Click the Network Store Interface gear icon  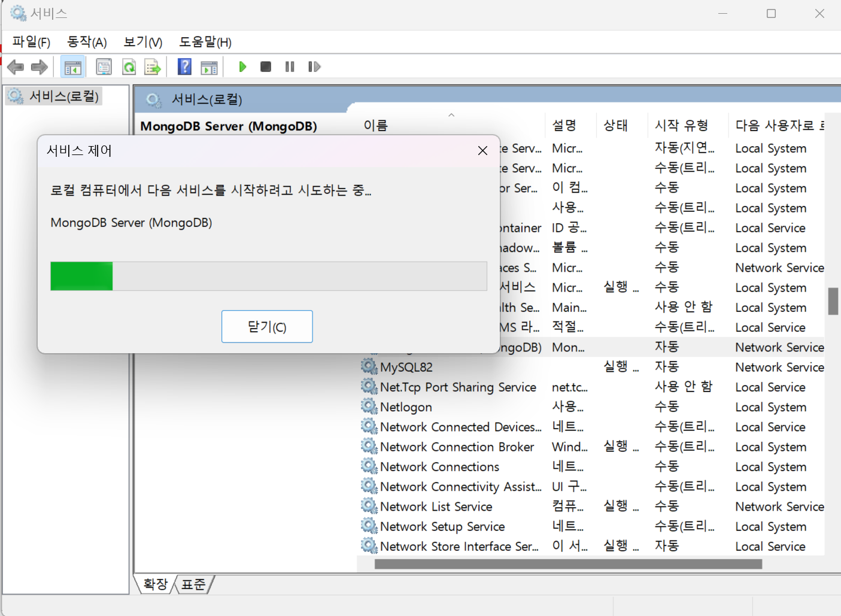tap(369, 545)
